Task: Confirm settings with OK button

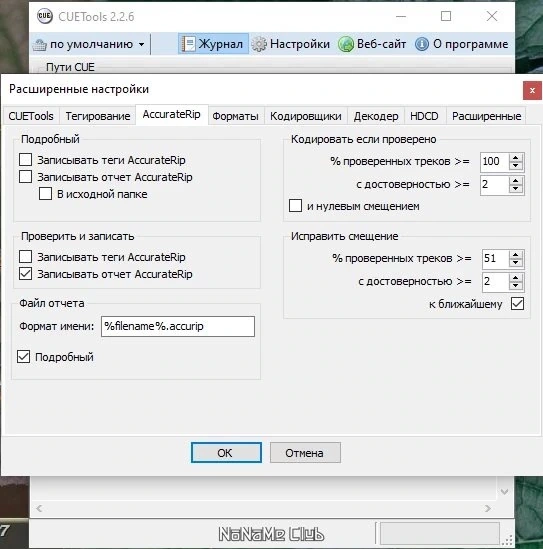Action: 226,452
